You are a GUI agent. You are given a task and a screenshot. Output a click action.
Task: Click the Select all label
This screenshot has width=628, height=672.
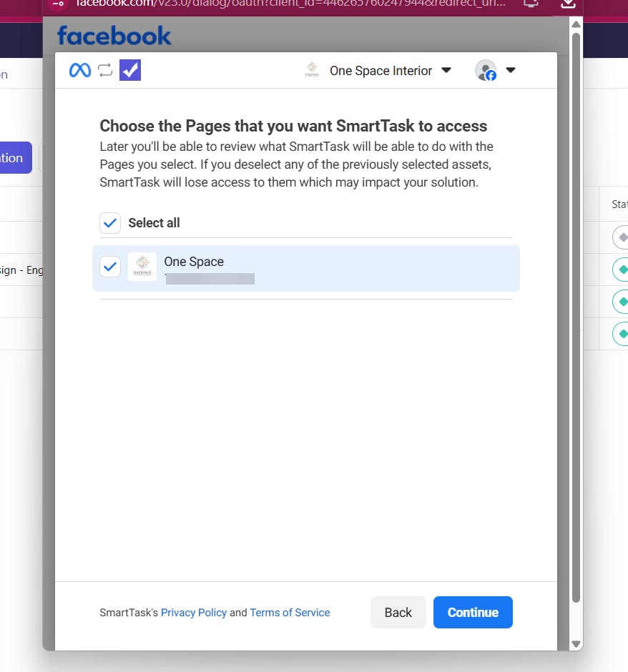(x=154, y=223)
